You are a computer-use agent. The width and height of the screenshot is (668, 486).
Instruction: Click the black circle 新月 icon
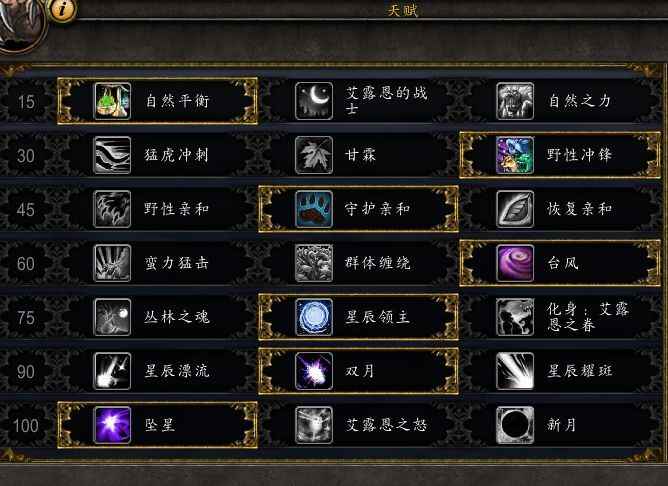coord(515,425)
